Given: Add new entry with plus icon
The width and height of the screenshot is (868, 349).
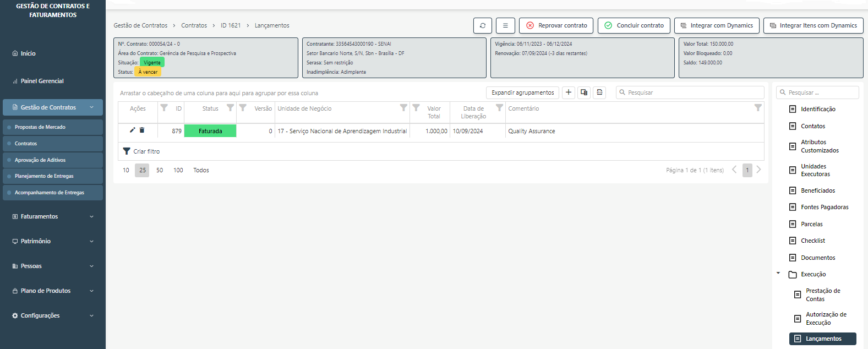Looking at the screenshot, I should (569, 92).
